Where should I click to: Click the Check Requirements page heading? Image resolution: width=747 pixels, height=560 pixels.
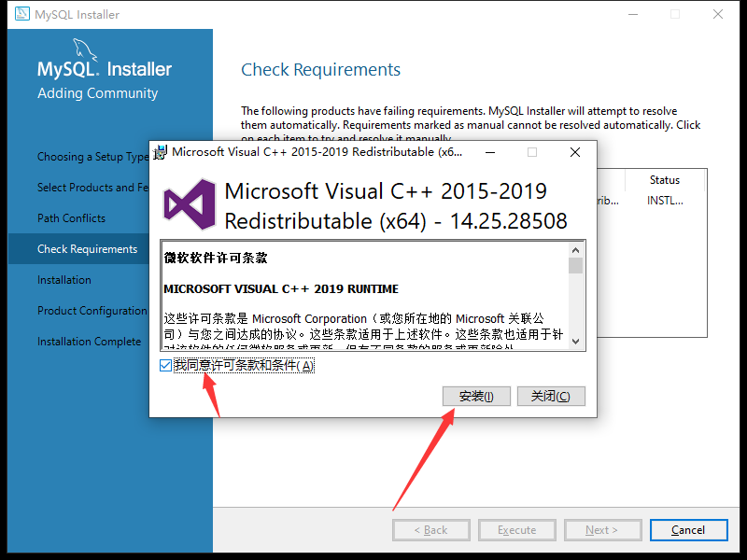click(320, 70)
